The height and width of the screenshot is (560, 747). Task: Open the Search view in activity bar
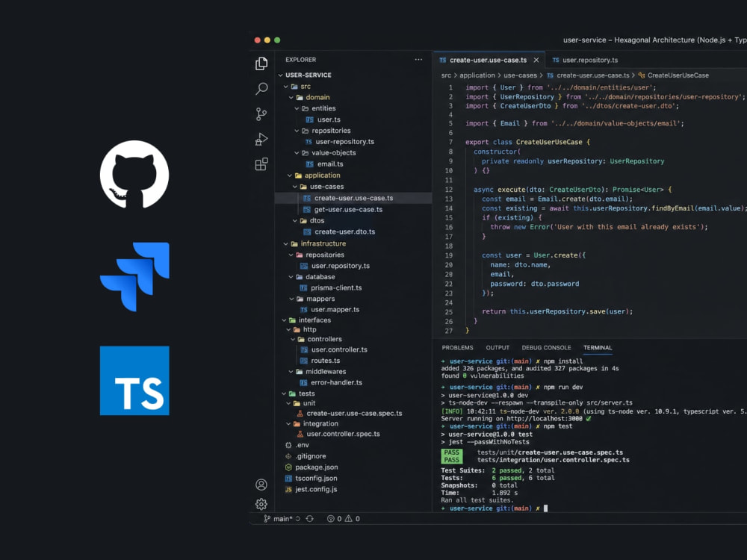(261, 89)
